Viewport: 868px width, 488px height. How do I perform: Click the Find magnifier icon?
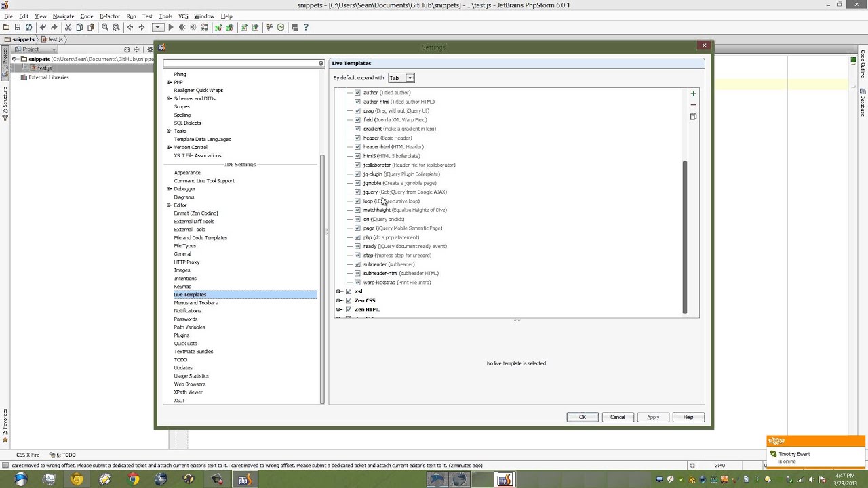tap(104, 27)
